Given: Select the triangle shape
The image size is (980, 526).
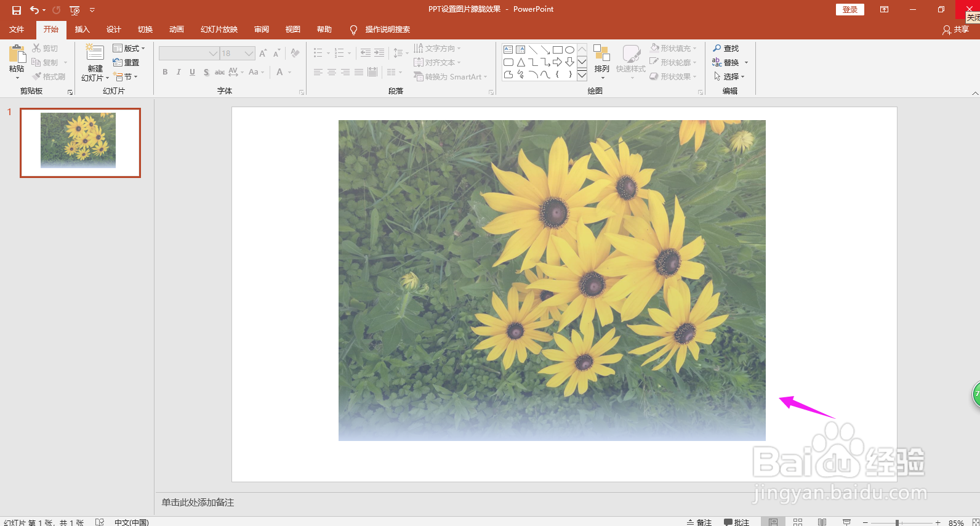Looking at the screenshot, I should [521, 62].
